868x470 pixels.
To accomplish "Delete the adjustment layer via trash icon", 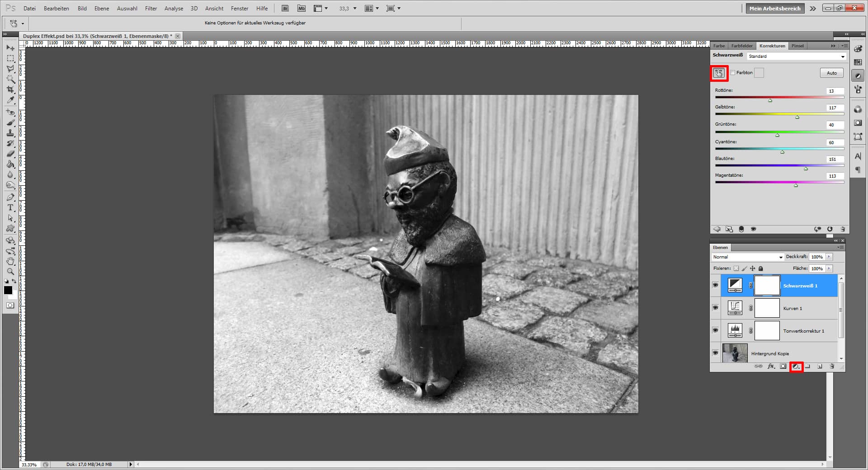I will point(831,366).
